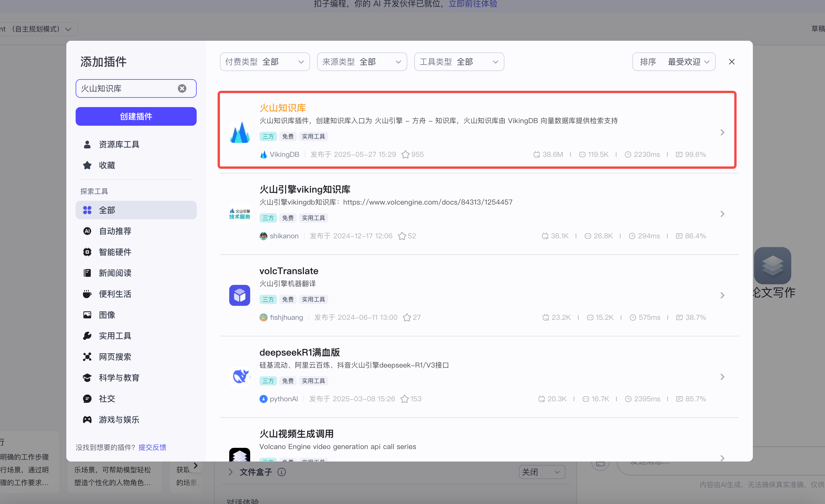This screenshot has height=504, width=825.
Task: Click the 创建插件 button
Action: [x=136, y=116]
